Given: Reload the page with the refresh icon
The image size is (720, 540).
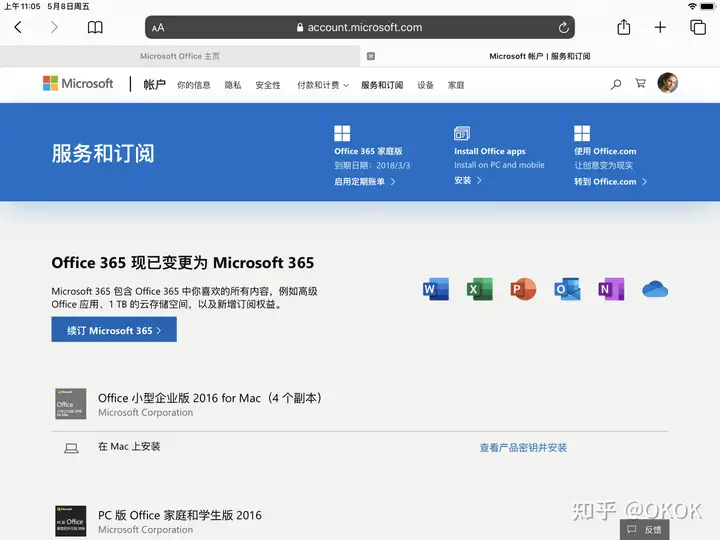Looking at the screenshot, I should pyautogui.click(x=563, y=28).
